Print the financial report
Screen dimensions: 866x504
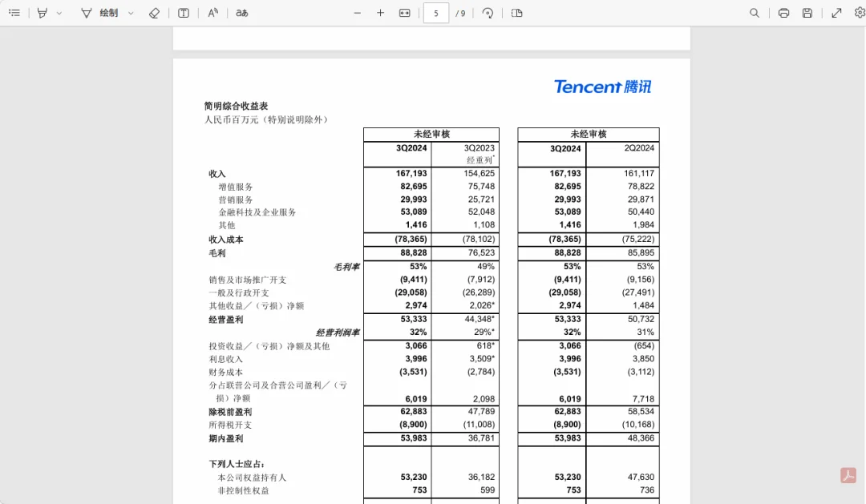click(x=783, y=13)
